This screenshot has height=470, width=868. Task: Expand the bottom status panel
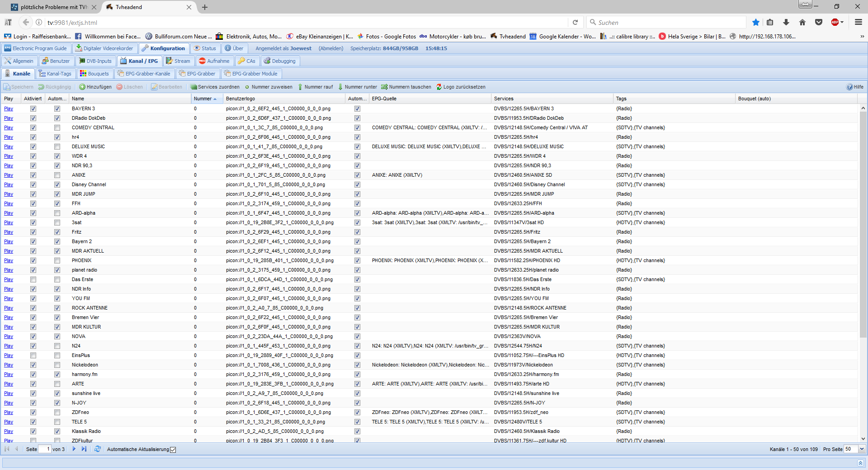coord(860,463)
